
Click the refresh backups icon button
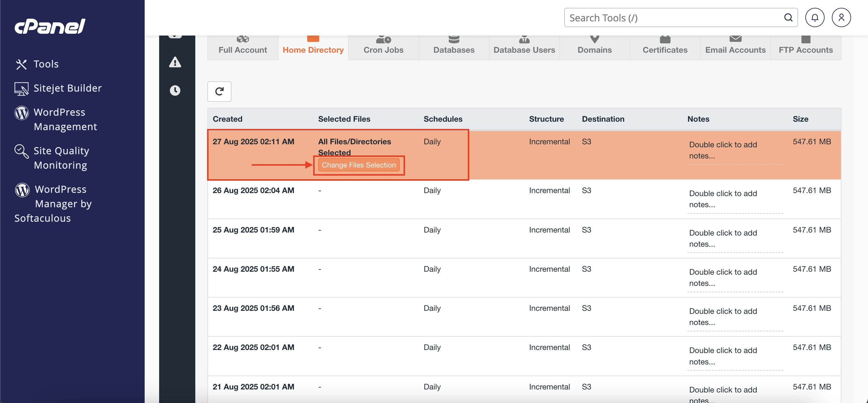[x=219, y=91]
